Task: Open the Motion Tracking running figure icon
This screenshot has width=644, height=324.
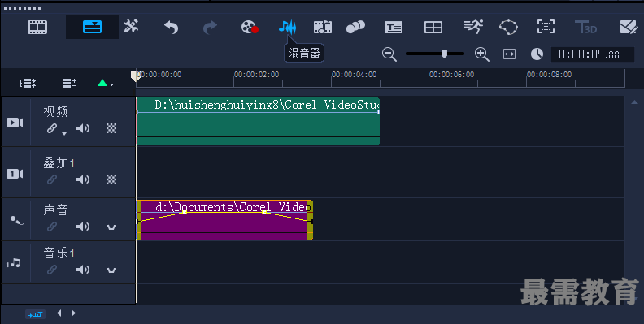Action: click(473, 27)
